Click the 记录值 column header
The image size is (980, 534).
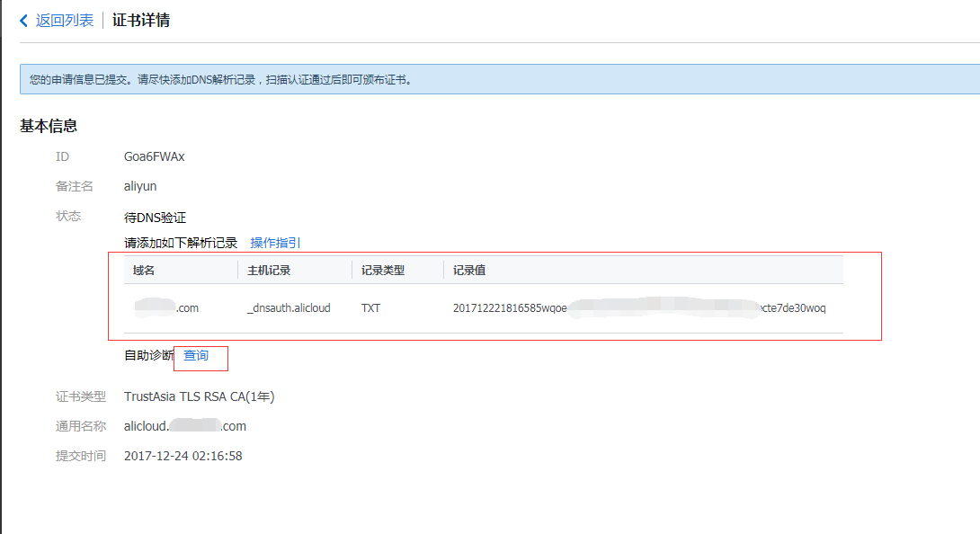point(469,271)
